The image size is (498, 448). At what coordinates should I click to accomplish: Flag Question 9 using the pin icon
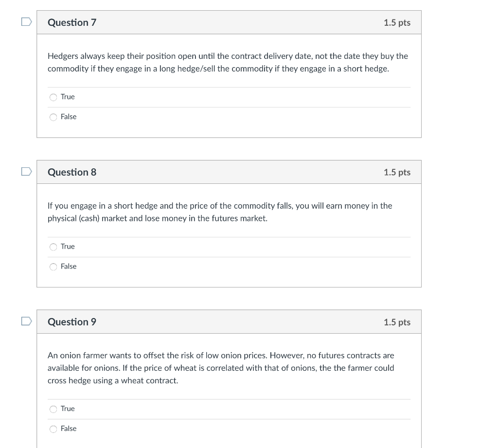click(27, 320)
